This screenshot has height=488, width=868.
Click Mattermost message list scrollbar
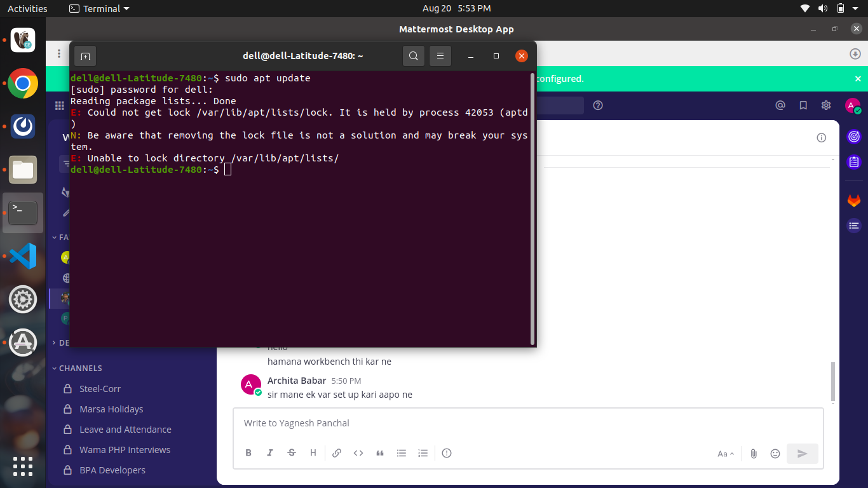coord(833,381)
